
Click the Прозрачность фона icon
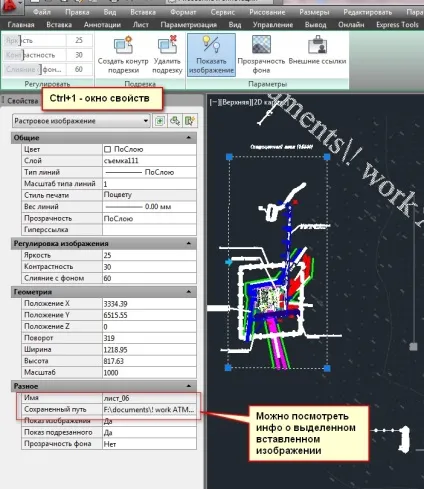(261, 45)
